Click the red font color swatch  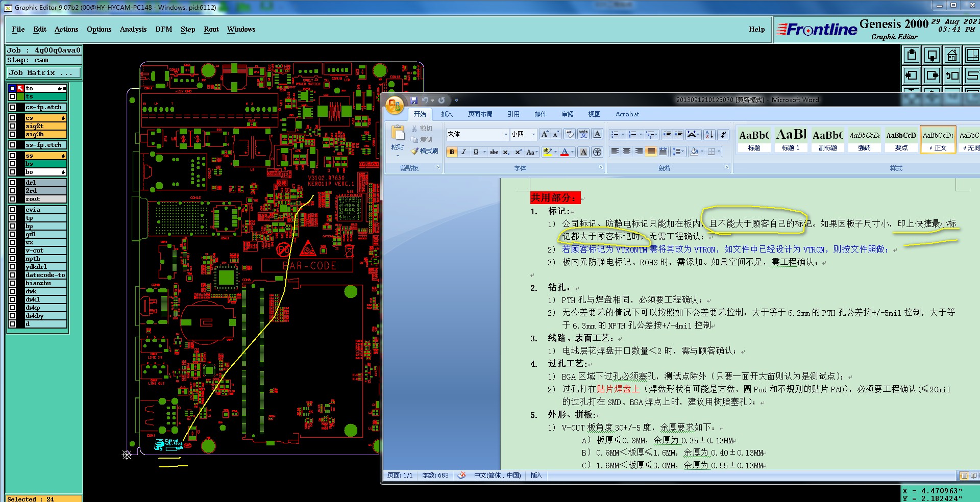click(565, 152)
